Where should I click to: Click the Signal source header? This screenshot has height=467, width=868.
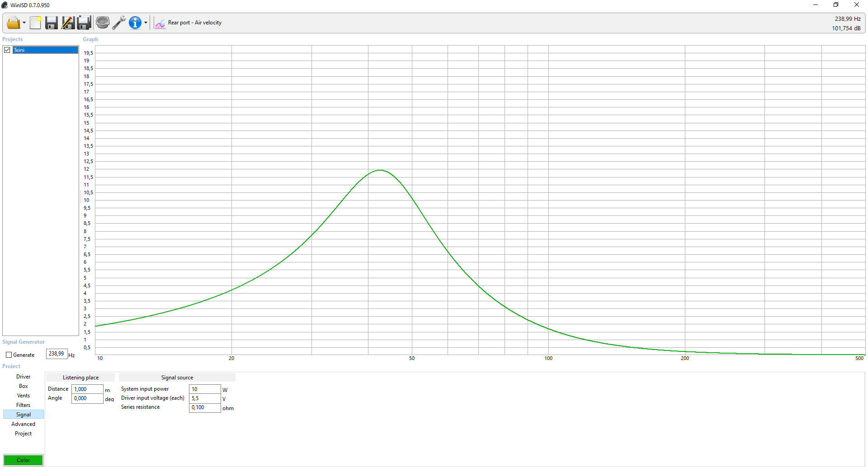tap(177, 378)
